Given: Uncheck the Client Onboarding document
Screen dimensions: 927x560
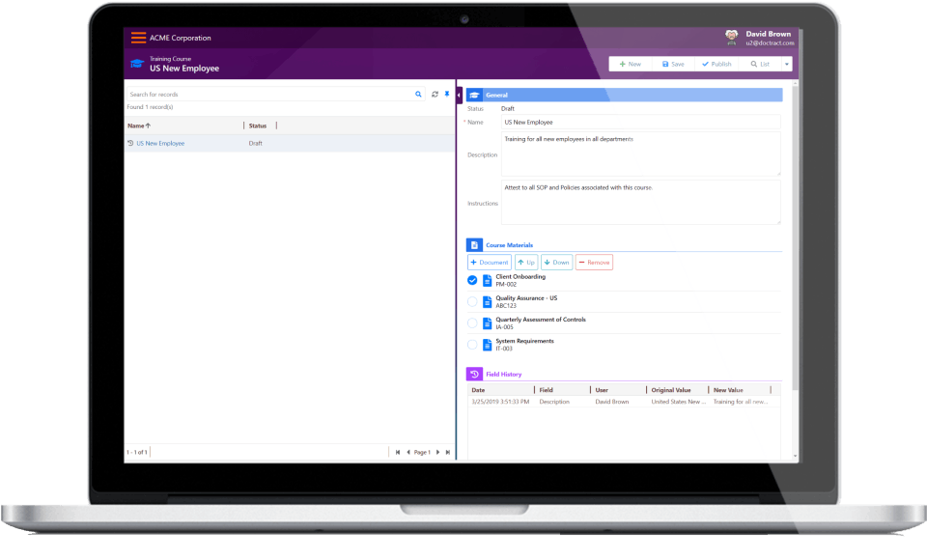Looking at the screenshot, I should (x=472, y=280).
